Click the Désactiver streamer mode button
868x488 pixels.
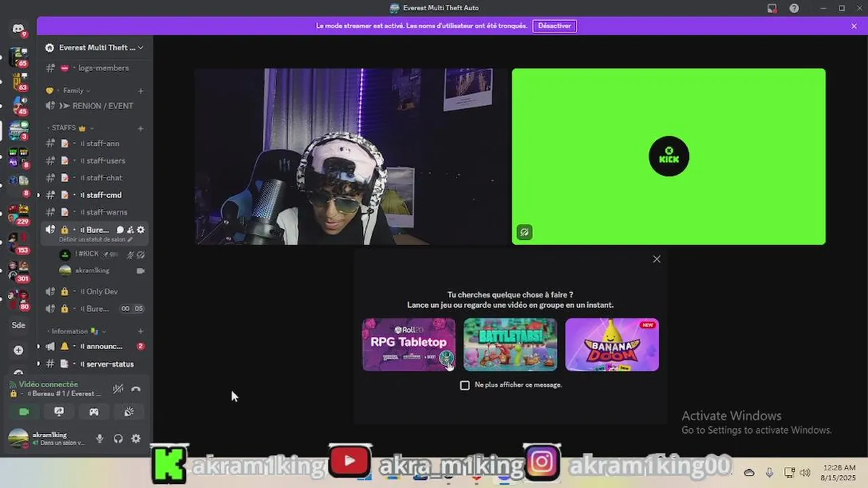555,26
